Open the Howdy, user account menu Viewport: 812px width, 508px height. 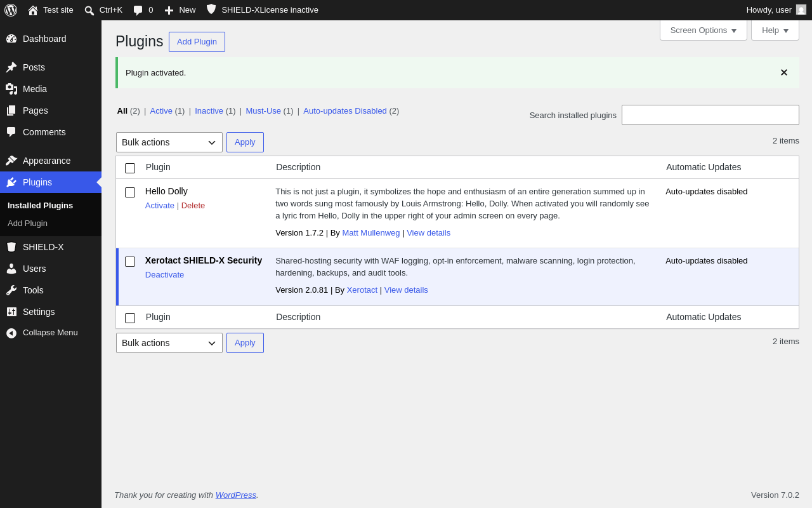click(776, 10)
